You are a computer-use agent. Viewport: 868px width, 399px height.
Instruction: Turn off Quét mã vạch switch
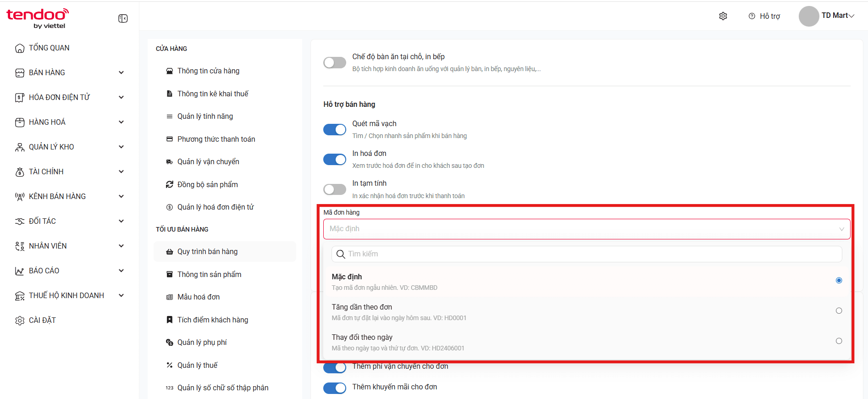tap(335, 130)
